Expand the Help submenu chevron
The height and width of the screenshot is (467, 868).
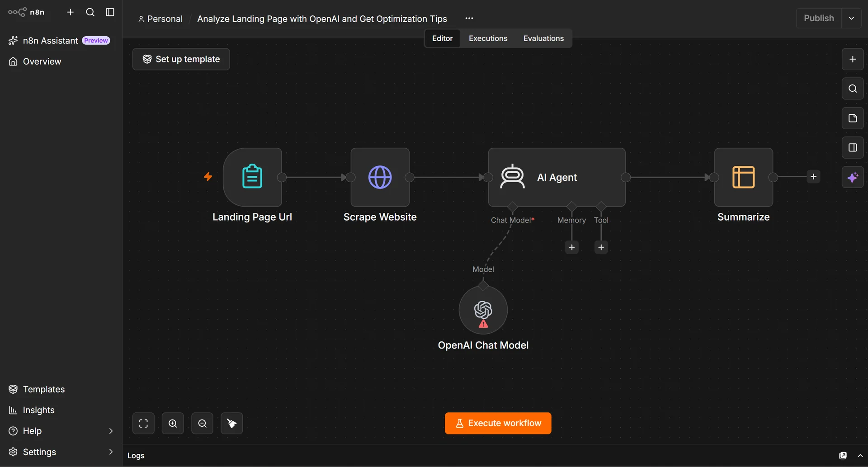(111, 431)
